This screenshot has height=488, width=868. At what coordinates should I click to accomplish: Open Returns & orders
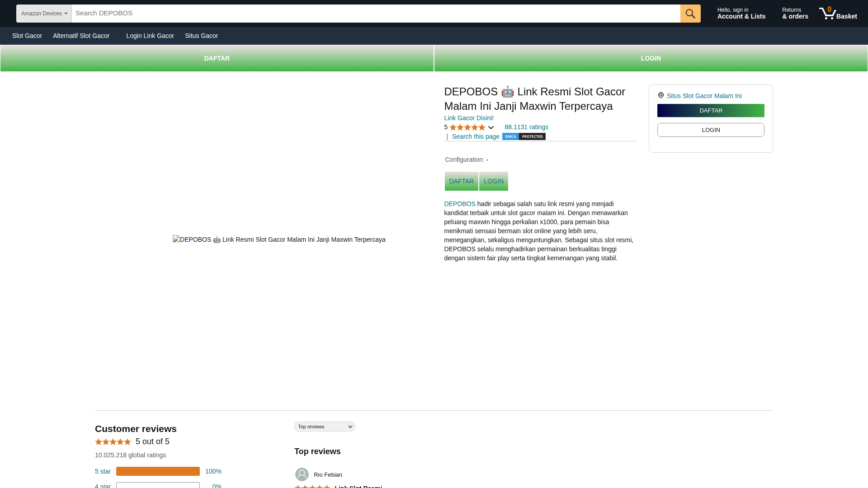[x=795, y=14]
